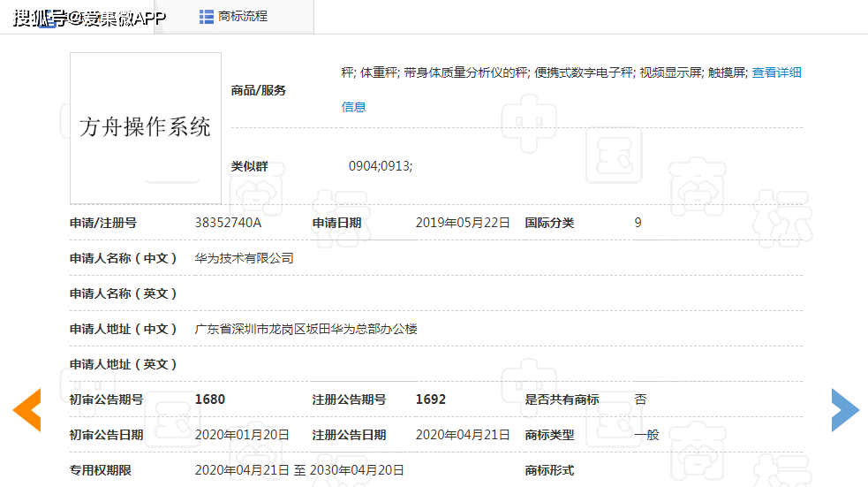Select goods text 体重秤
Viewport: 868px width, 487px height.
pos(379,72)
